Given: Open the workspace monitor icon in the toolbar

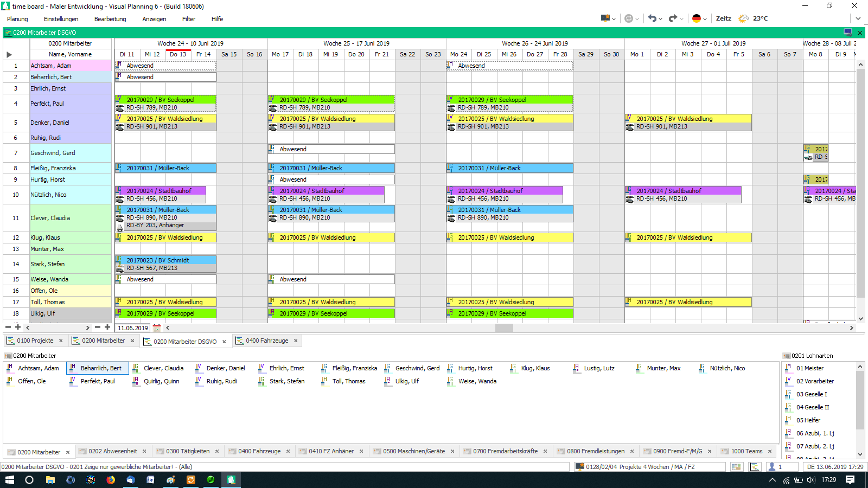Looking at the screenshot, I should coord(605,18).
